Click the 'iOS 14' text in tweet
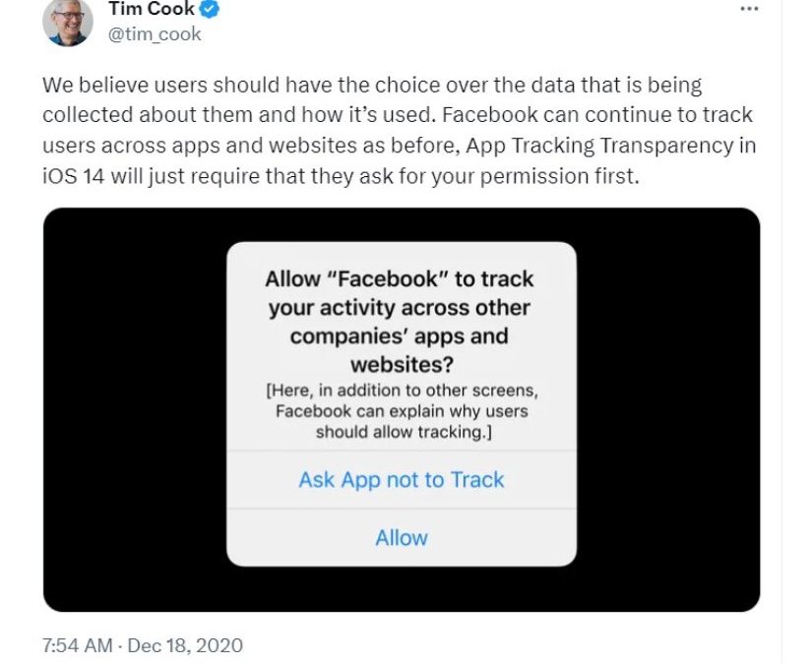 (x=74, y=176)
